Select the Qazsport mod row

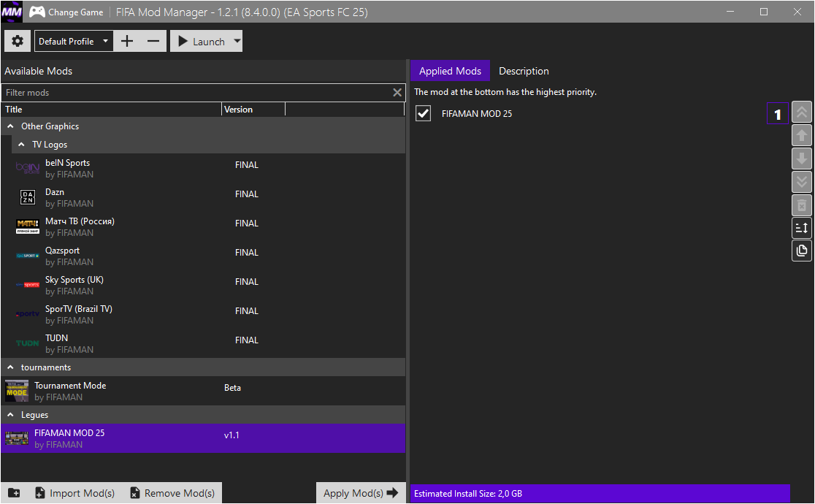coord(203,256)
